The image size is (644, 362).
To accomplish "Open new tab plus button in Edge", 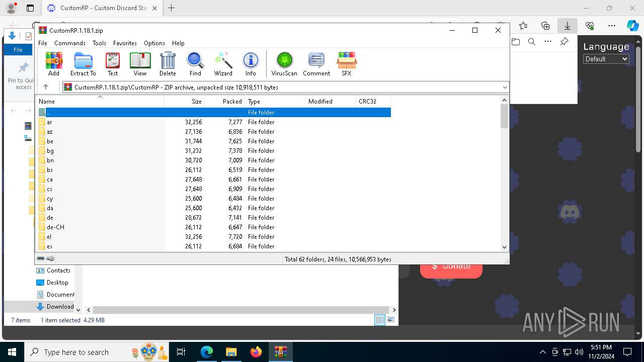I will point(172,8).
